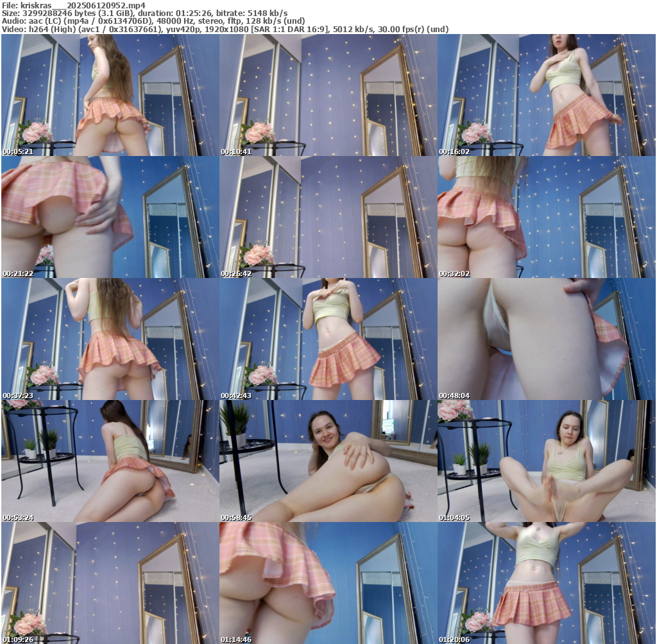
Task: Open the thumbnail labeled 01:09:26
Action: pos(110,582)
